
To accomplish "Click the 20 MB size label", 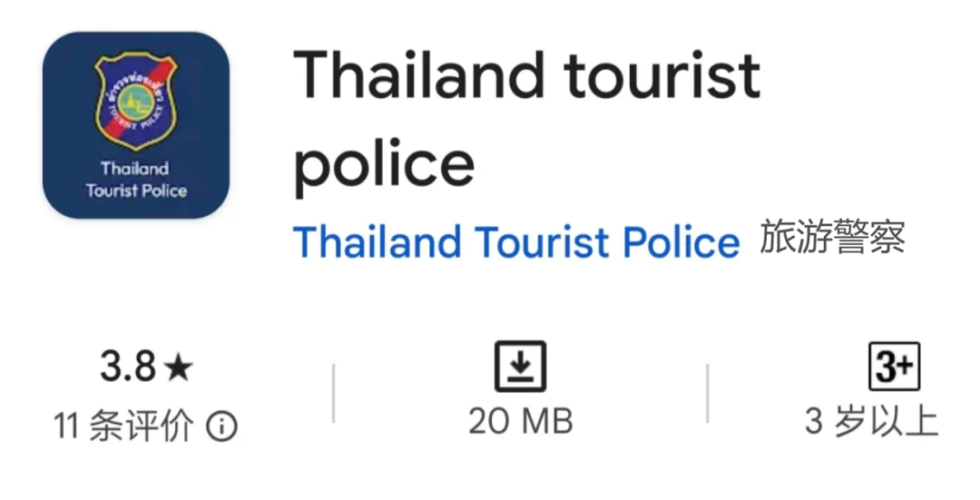I will (x=520, y=422).
